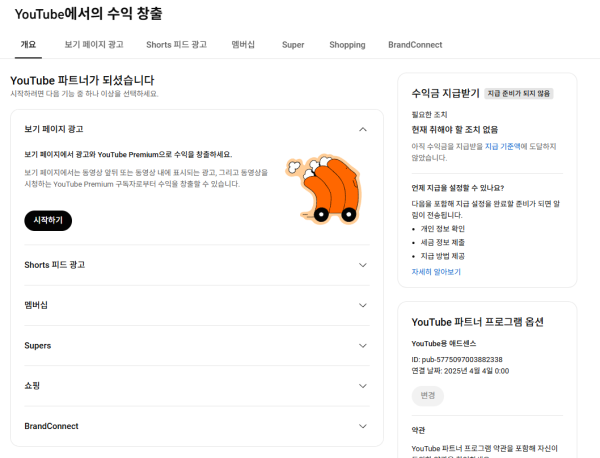Expand the 쇼핑 accordion row

pos(362,386)
